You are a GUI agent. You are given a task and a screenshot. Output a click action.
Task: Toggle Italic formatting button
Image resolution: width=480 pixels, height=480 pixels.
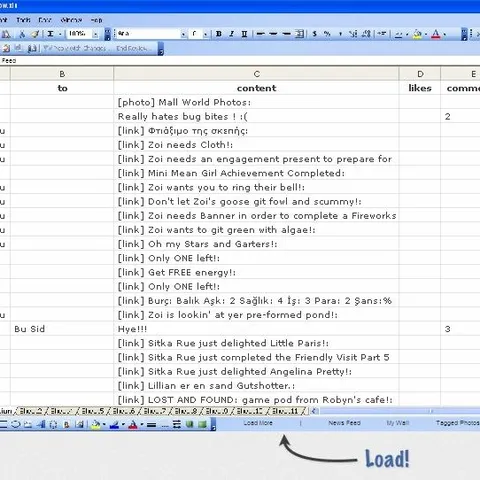point(232,34)
